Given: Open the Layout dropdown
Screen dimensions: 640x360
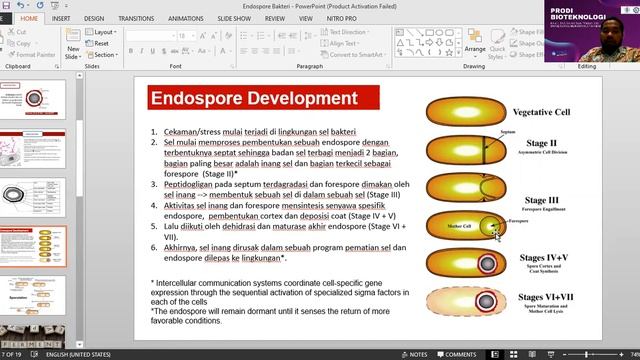Looking at the screenshot, I should [x=101, y=32].
